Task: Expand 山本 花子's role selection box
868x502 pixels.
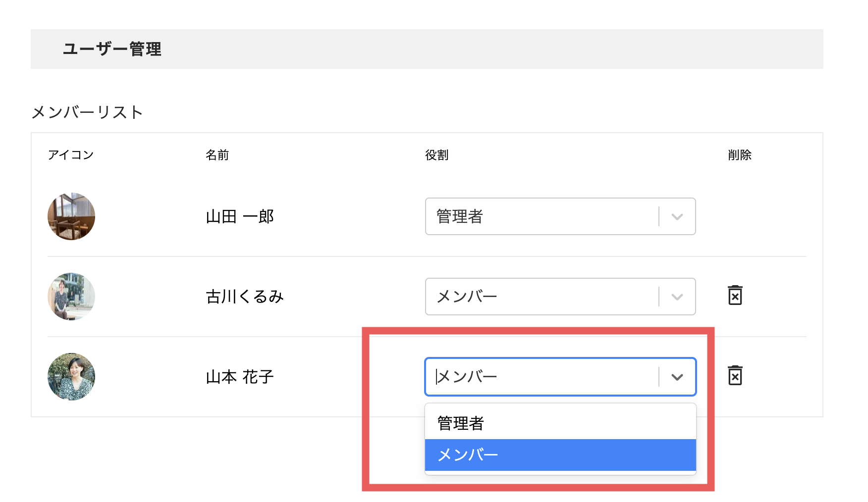Action: click(560, 376)
